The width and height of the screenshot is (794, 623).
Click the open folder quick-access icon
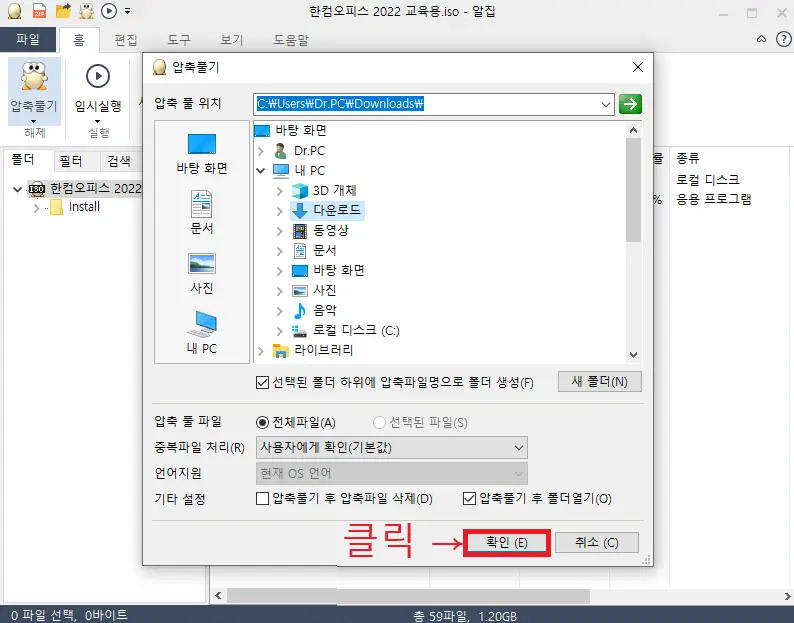click(x=63, y=11)
